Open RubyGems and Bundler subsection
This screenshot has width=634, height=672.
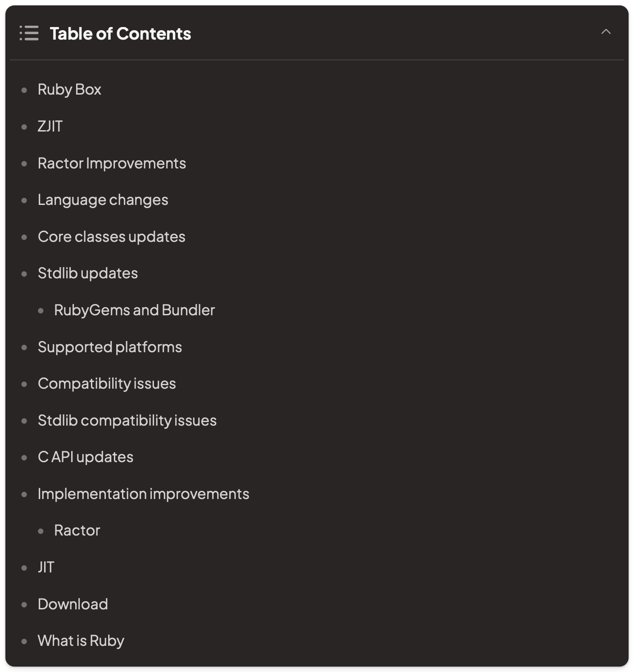tap(134, 310)
